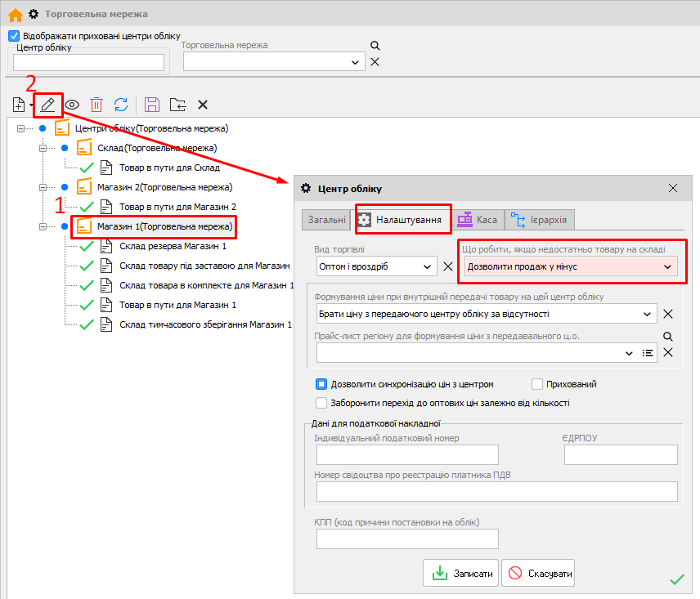Click the red trash delete icon
Screen dimensions: 700x599
pos(96,105)
